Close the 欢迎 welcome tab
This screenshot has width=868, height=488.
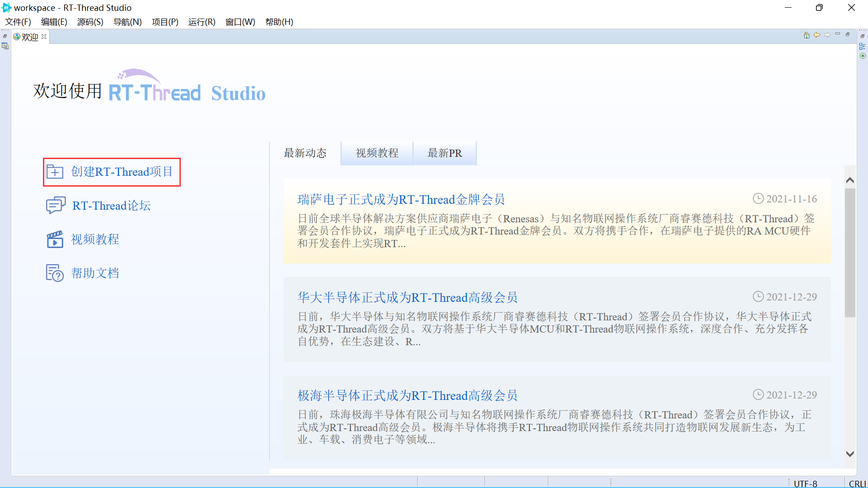coord(44,37)
